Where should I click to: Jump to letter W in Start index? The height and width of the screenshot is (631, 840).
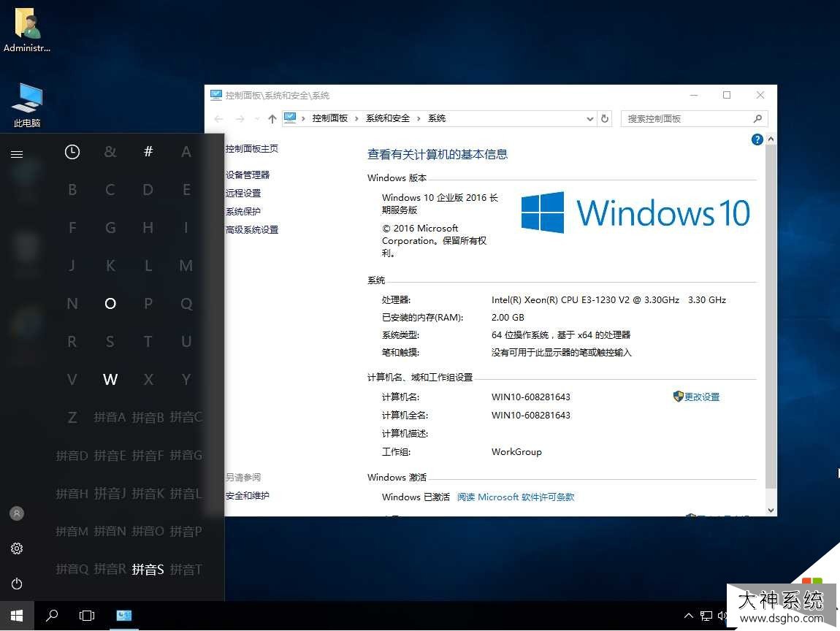110,379
